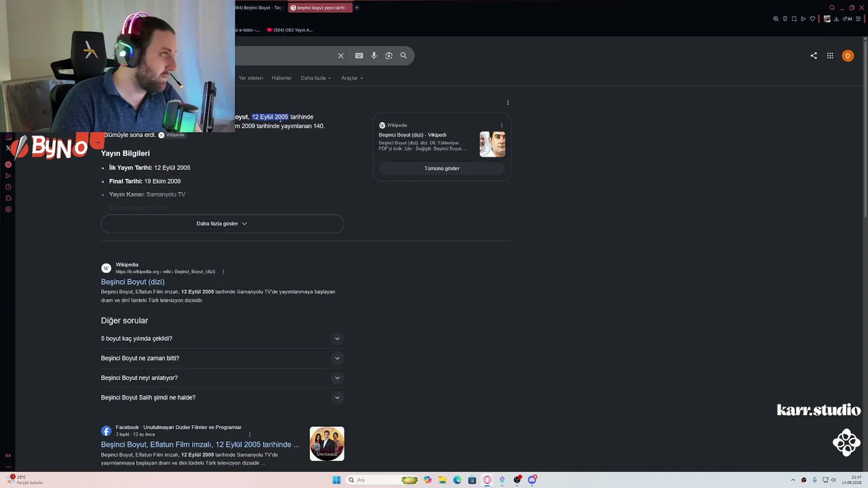Bookmark this page with the heart icon
This screenshot has width=868, height=488.
[812, 19]
